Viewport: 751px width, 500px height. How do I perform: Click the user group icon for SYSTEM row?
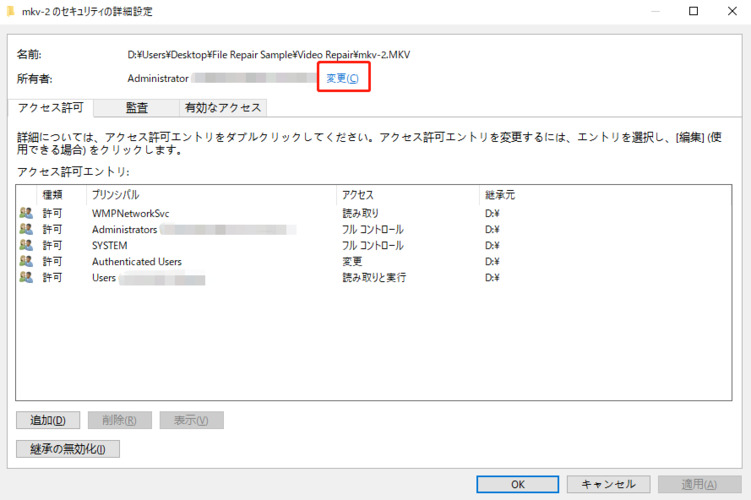pos(26,245)
